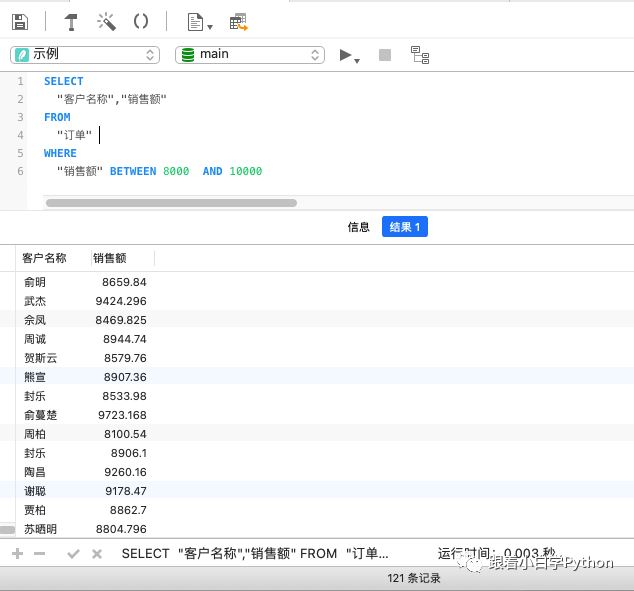The image size is (634, 591).
Task: Click the delete record minus button
Action: click(x=40, y=553)
